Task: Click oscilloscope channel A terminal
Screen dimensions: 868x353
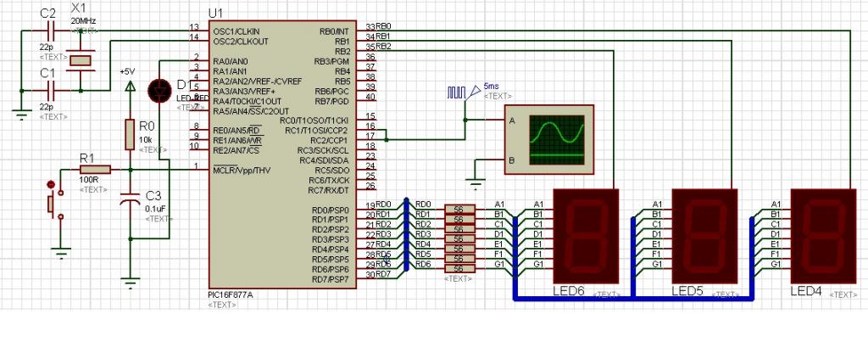Action: coord(511,120)
